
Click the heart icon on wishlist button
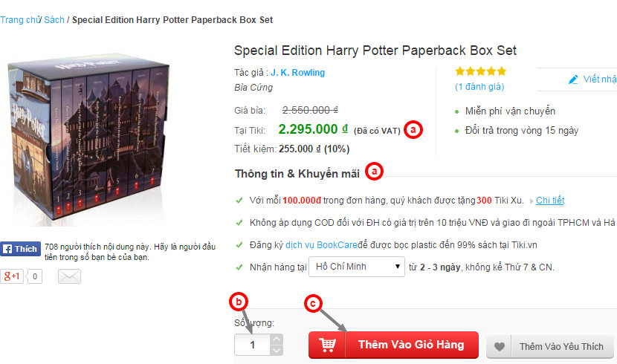500,346
